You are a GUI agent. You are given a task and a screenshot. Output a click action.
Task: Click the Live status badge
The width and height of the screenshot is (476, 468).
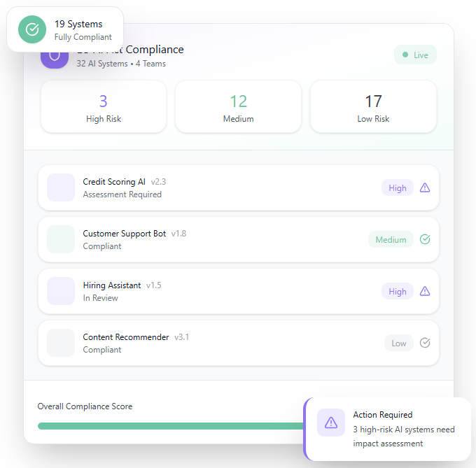[x=415, y=55]
